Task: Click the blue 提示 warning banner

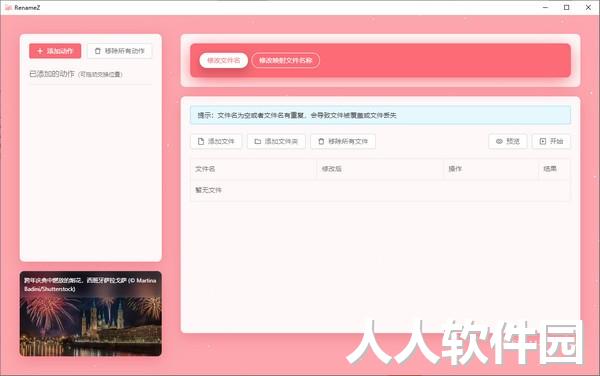Action: pyautogui.click(x=380, y=115)
